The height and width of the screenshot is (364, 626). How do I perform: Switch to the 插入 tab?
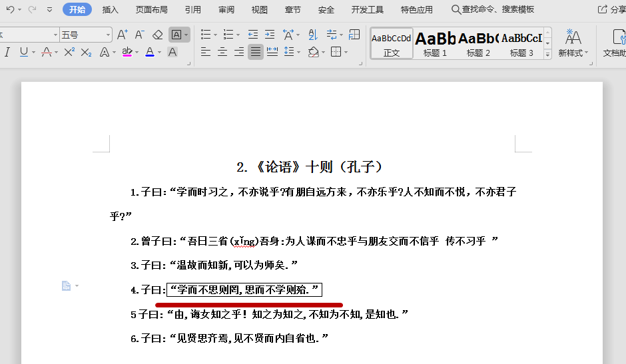(110, 9)
